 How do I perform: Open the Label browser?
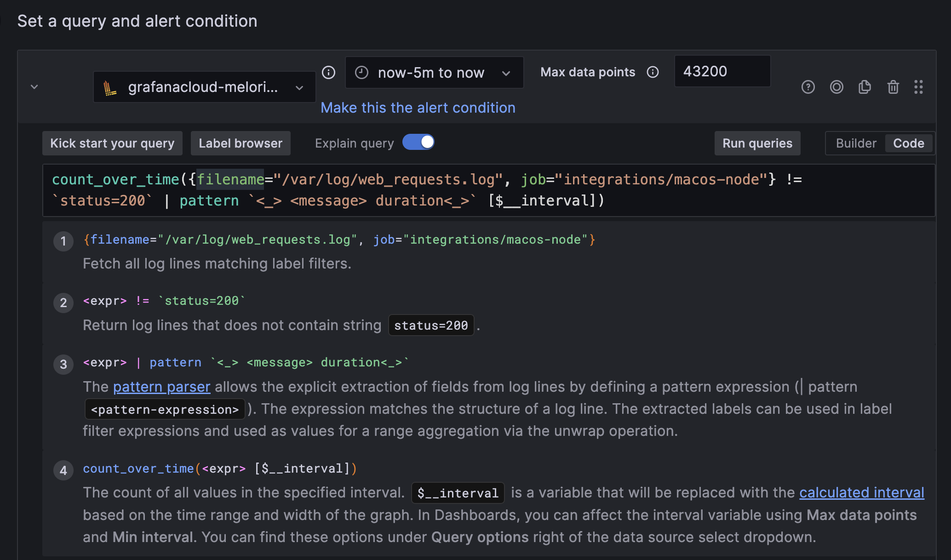tap(241, 143)
